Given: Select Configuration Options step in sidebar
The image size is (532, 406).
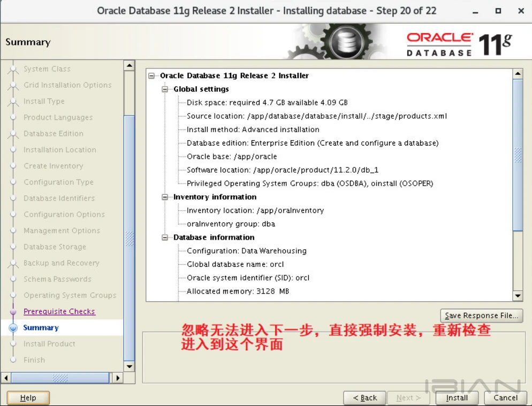Looking at the screenshot, I should [x=64, y=215].
